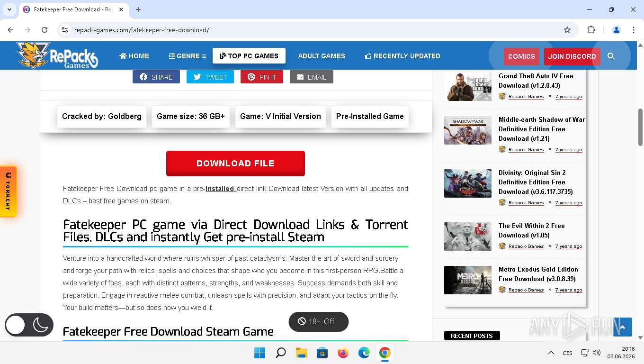Click The Evil Within 2 thumbnail
The height and width of the screenshot is (364, 644).
click(x=468, y=236)
